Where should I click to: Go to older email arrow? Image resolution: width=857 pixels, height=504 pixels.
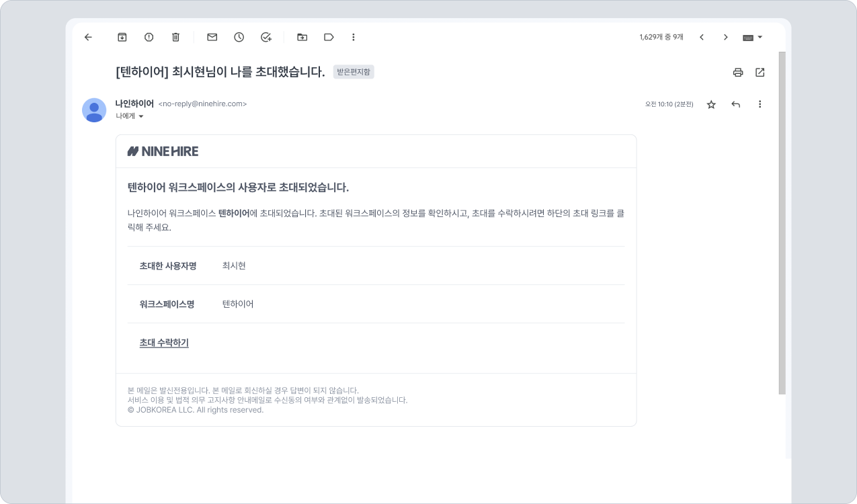725,37
